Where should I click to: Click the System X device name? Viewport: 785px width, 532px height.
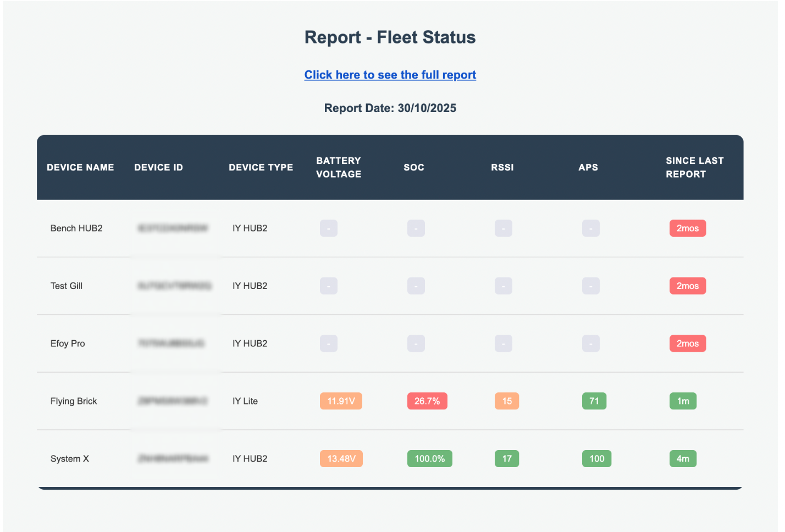(x=70, y=459)
